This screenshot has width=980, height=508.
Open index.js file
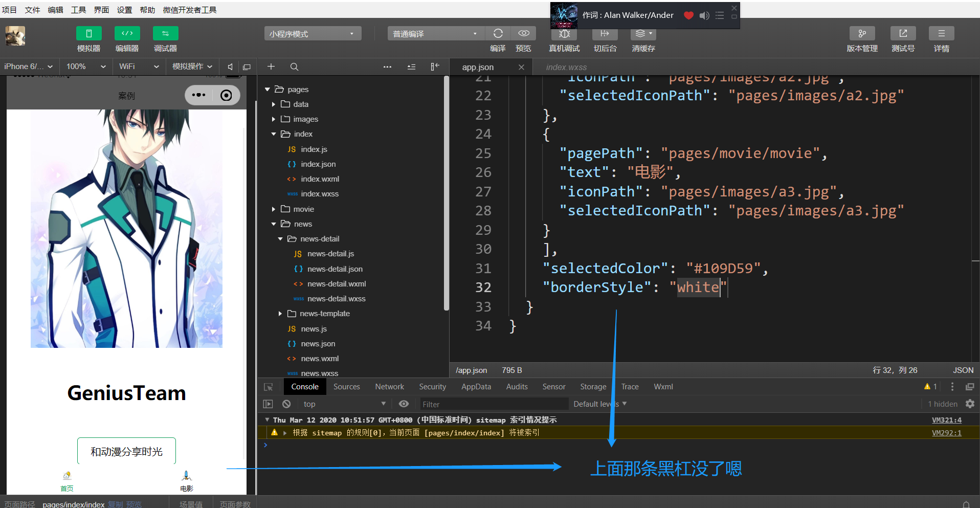pos(314,149)
